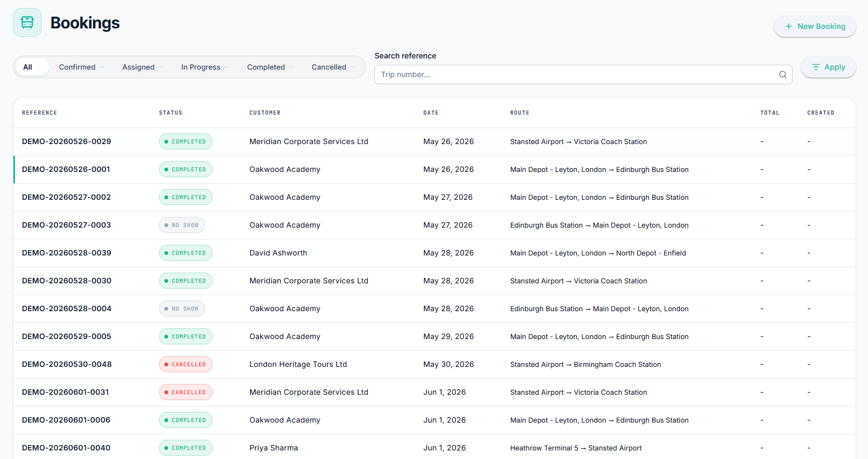Sort by the Reference column header
The height and width of the screenshot is (459, 868).
[x=40, y=112]
